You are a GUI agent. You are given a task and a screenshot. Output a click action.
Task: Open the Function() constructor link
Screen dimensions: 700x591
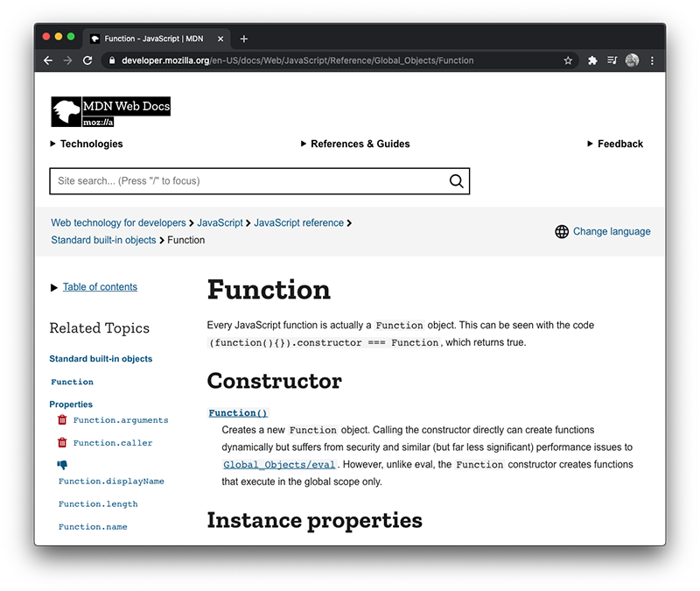coord(237,412)
